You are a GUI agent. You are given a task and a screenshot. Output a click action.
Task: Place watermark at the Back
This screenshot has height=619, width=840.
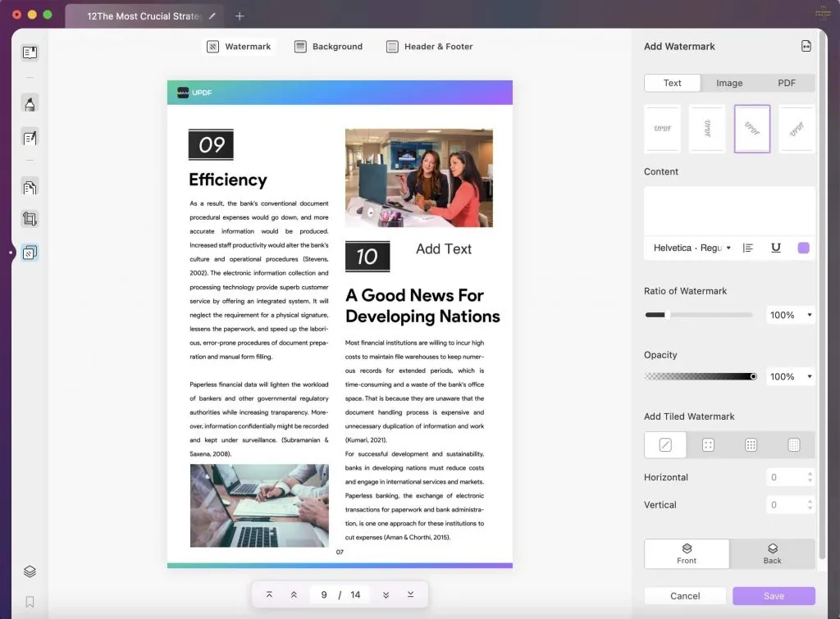tap(773, 553)
